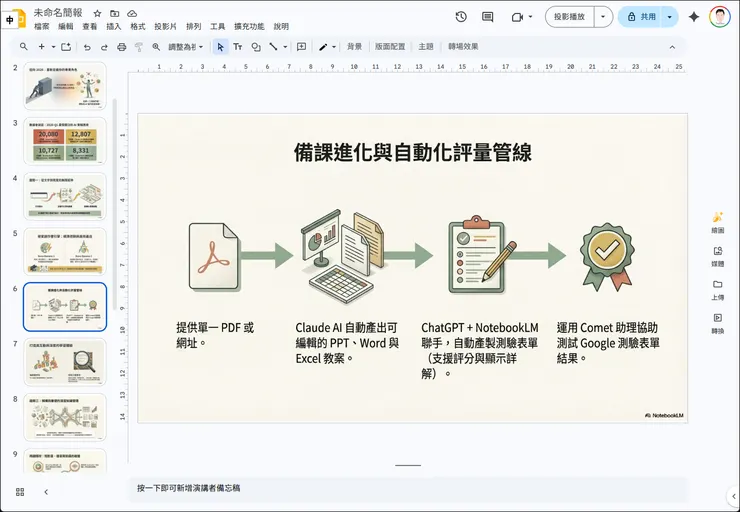The image size is (740, 512).
Task: Select the shape tool
Action: point(256,47)
